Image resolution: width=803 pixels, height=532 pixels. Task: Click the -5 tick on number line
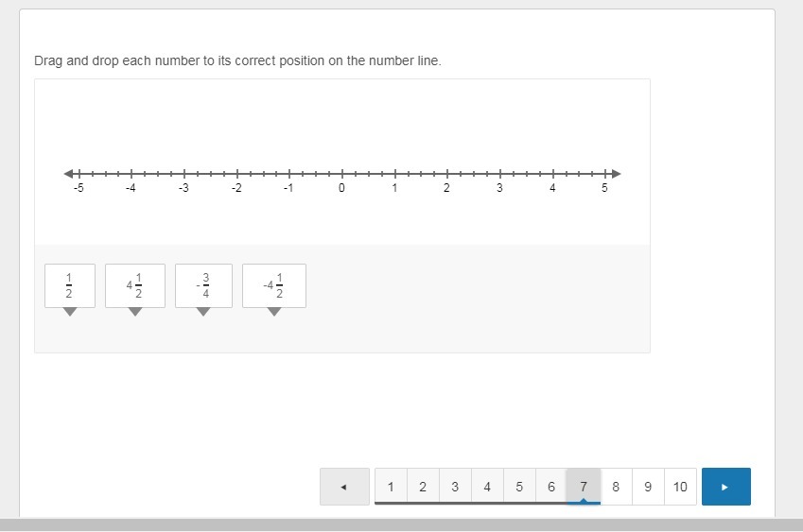(x=79, y=174)
